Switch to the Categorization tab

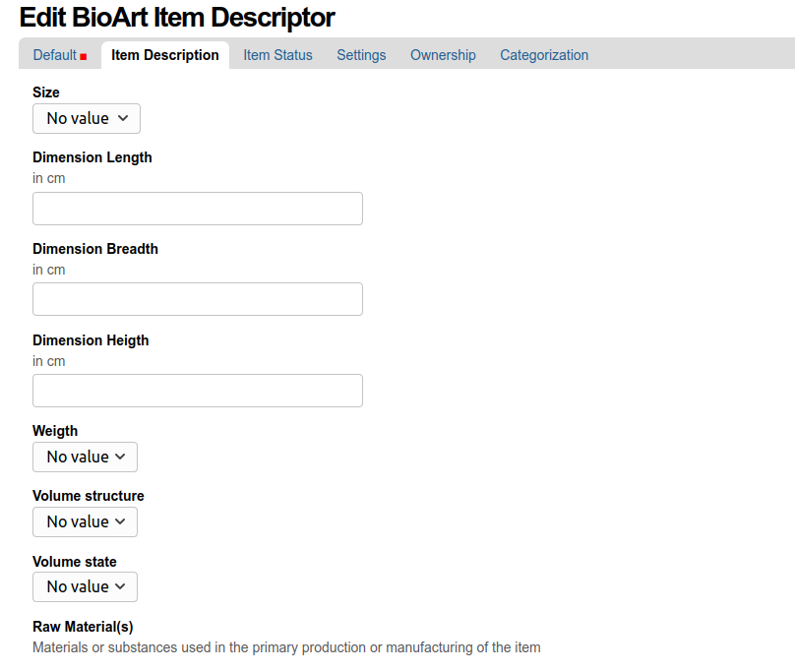pyautogui.click(x=544, y=55)
